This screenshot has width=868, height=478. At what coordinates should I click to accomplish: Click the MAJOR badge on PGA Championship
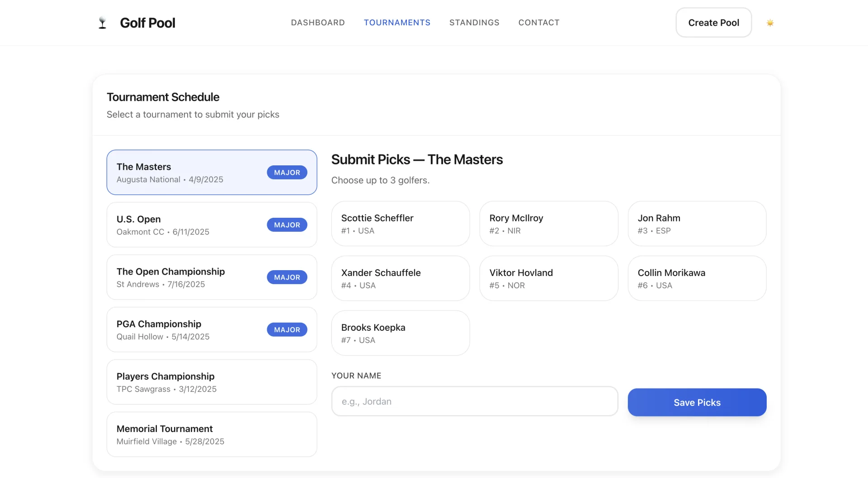[287, 330]
